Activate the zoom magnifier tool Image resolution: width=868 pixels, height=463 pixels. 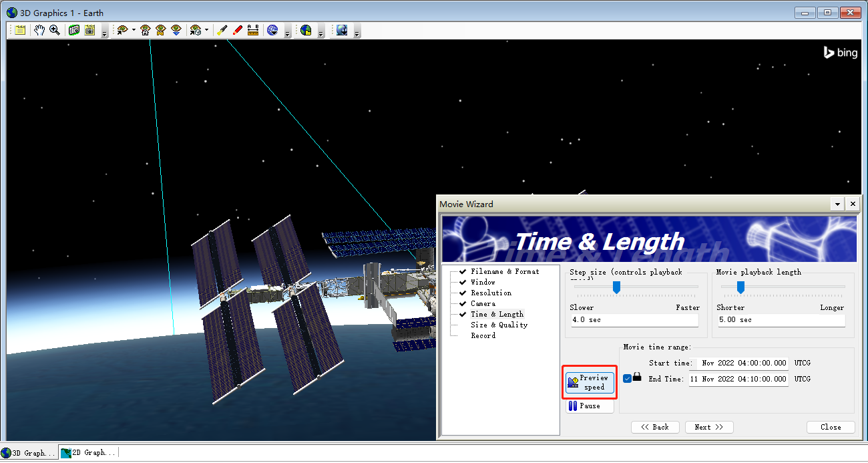tap(55, 30)
